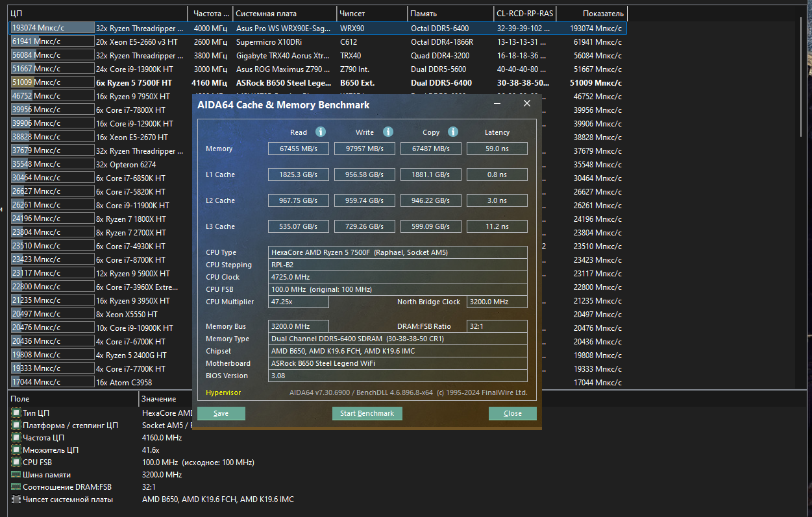Screen dimensions: 812x517
Task: Select the 20x Xeon E5-2660 v3 HT row
Action: point(318,42)
